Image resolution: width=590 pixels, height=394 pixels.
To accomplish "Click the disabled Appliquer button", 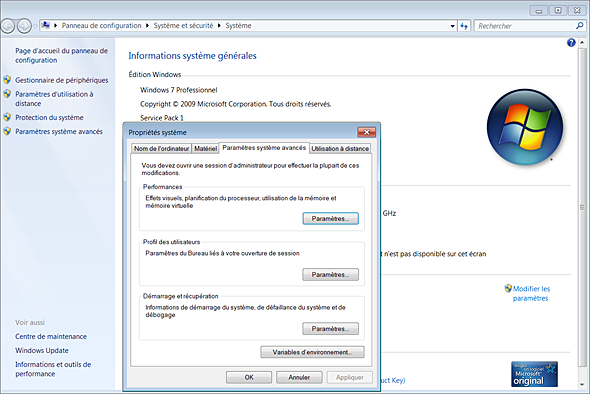I will (x=350, y=377).
